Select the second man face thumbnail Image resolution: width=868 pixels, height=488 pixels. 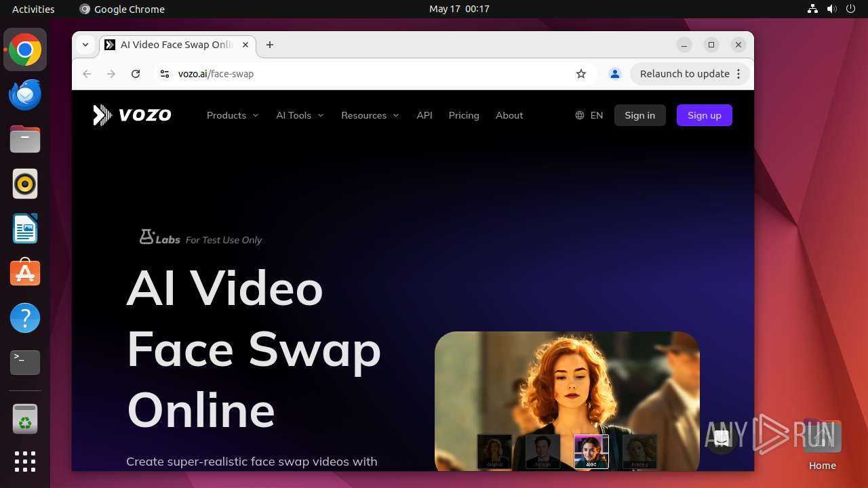[543, 451]
